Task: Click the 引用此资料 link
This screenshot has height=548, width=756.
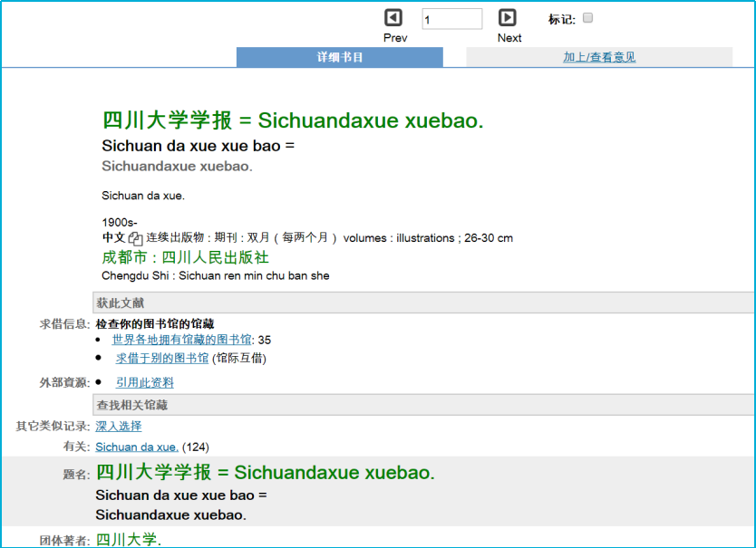Action: [145, 382]
